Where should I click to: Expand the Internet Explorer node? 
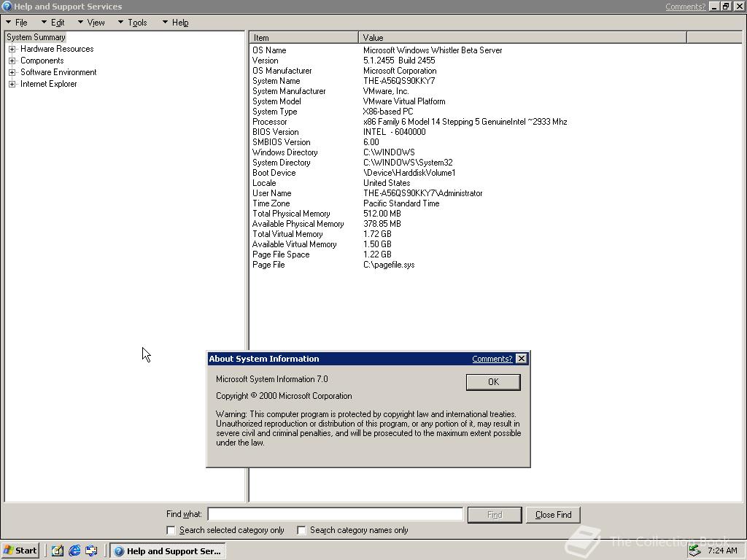[12, 85]
